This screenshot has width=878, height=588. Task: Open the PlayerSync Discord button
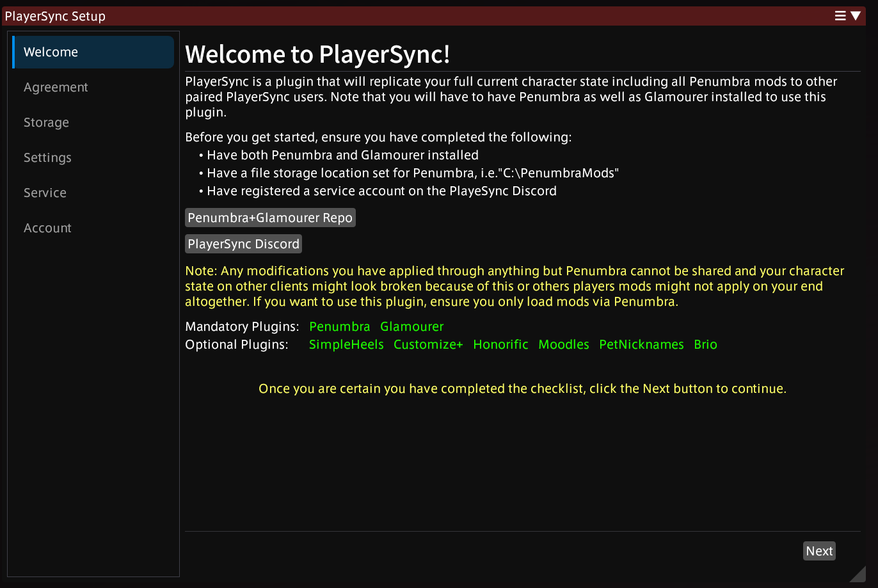(x=243, y=244)
